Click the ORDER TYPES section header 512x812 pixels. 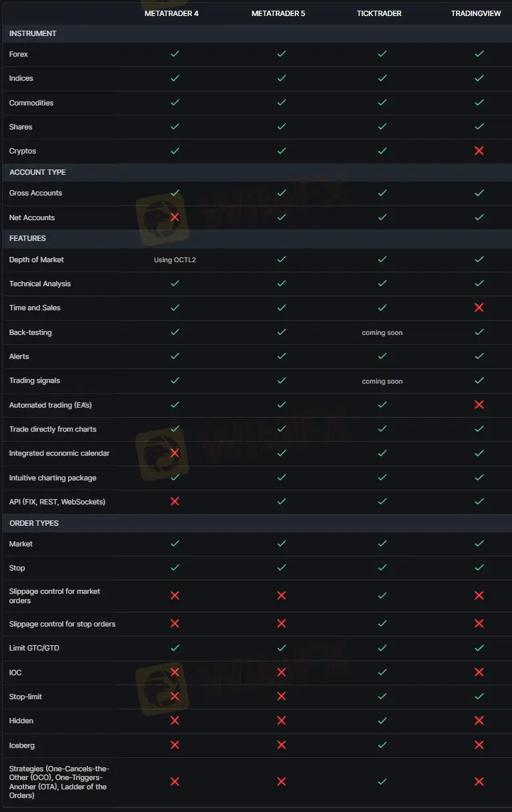tap(34, 523)
